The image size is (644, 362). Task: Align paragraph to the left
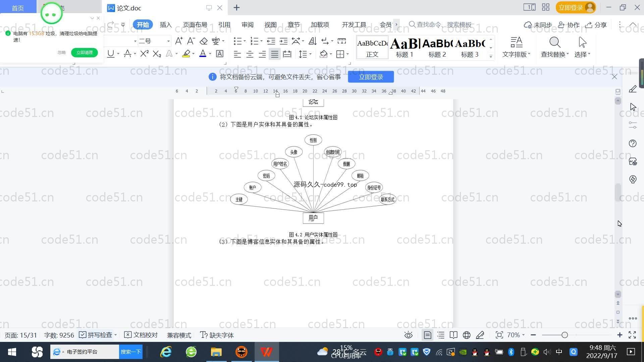click(x=237, y=54)
